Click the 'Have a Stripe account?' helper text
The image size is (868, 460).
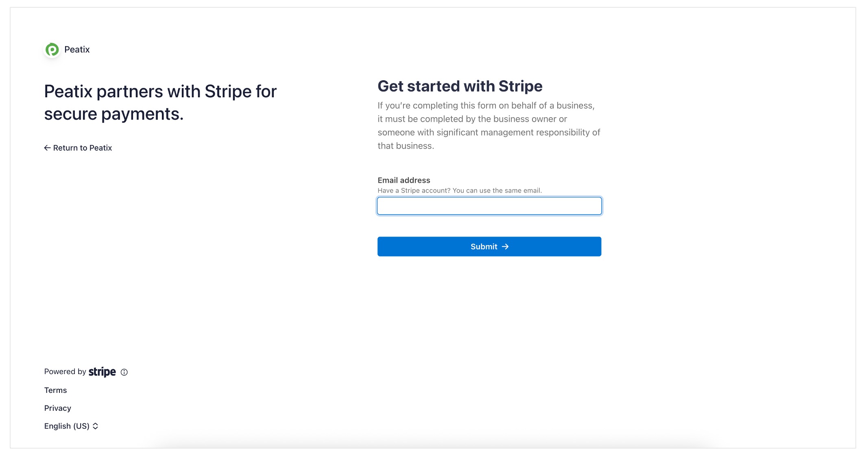460,191
